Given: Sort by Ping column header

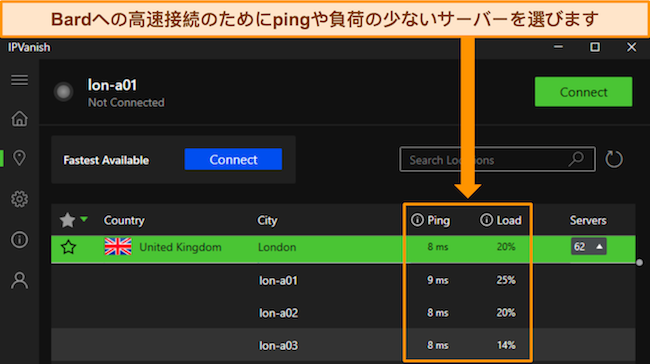Looking at the screenshot, I should coord(439,220).
